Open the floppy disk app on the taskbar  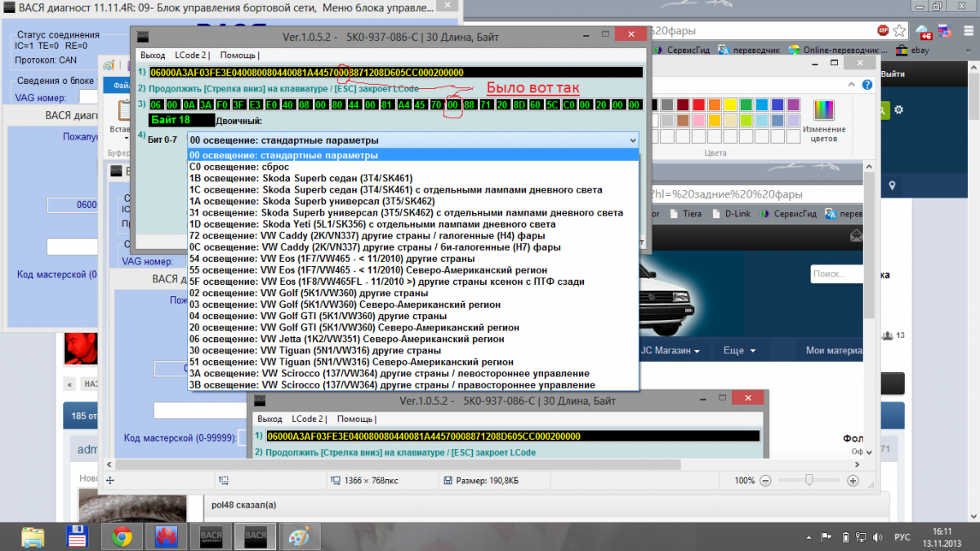[78, 536]
